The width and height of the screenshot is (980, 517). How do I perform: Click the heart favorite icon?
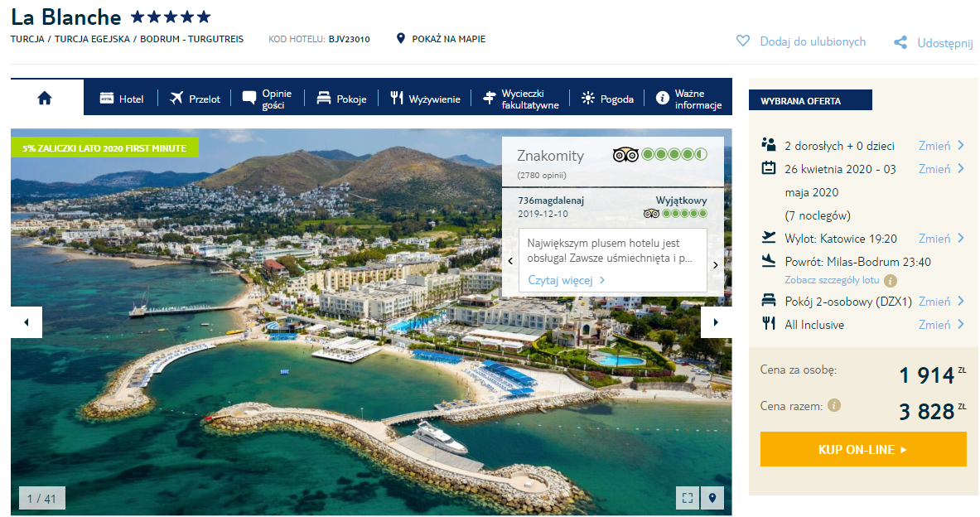pos(742,41)
